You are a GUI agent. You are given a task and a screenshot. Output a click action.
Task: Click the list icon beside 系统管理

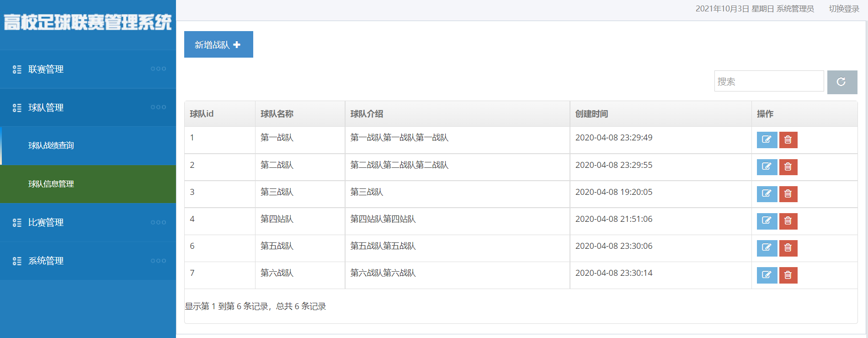coord(17,261)
